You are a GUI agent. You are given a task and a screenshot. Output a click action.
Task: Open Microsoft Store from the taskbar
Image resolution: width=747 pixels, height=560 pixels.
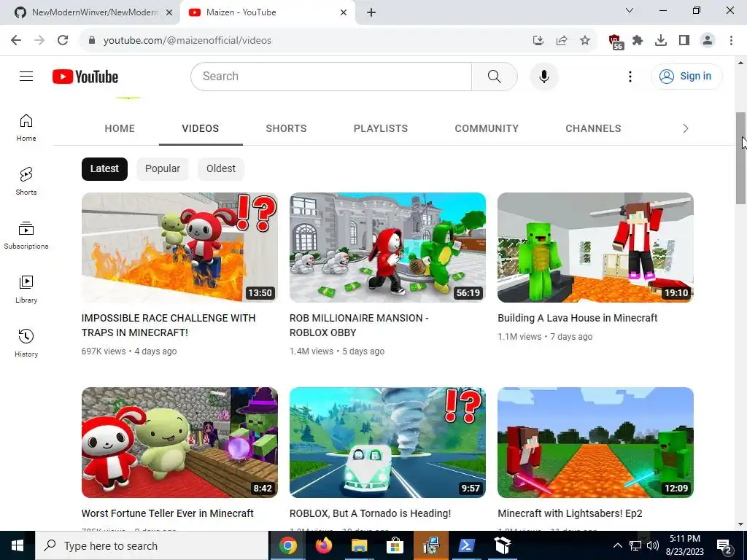(x=395, y=545)
